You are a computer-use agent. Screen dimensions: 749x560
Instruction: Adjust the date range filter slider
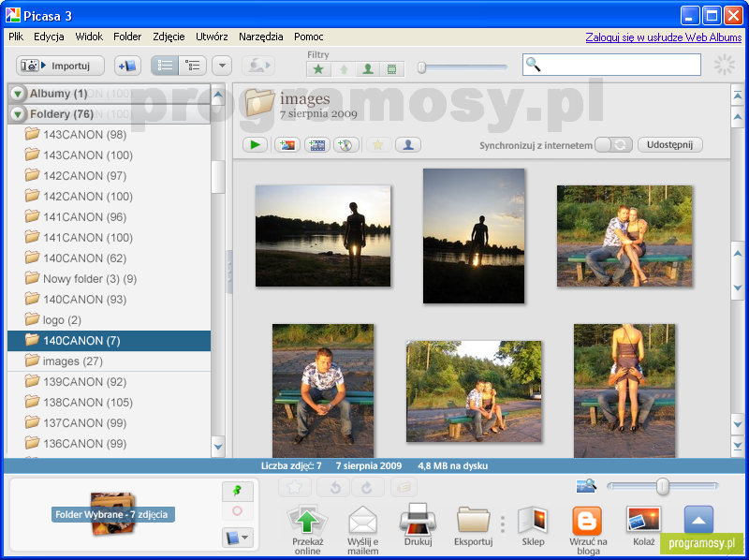click(422, 67)
